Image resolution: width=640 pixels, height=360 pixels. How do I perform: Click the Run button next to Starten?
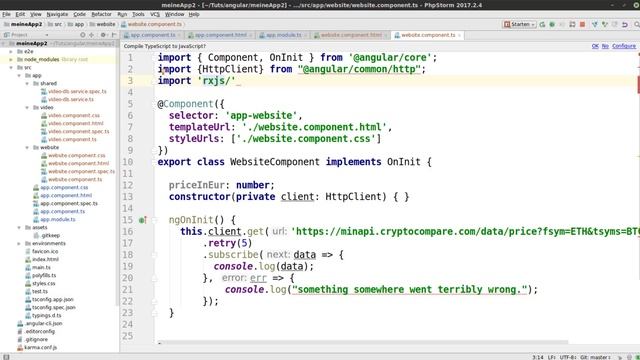pos(542,24)
